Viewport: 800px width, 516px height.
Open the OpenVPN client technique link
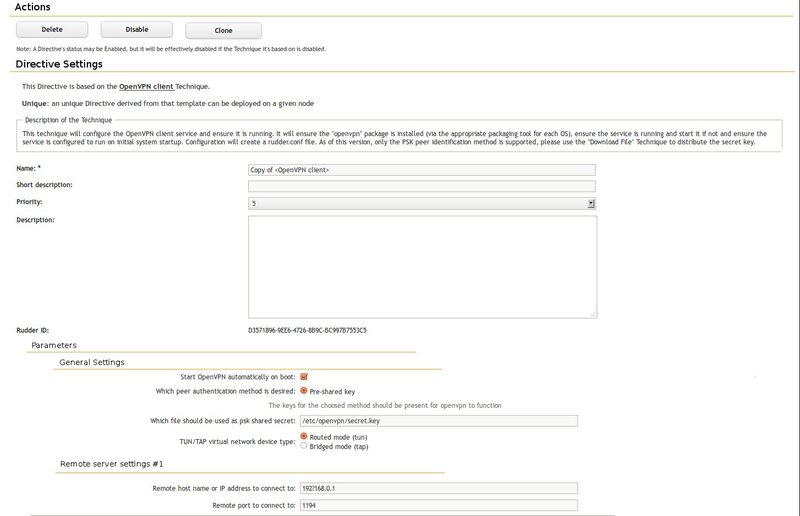click(x=146, y=87)
